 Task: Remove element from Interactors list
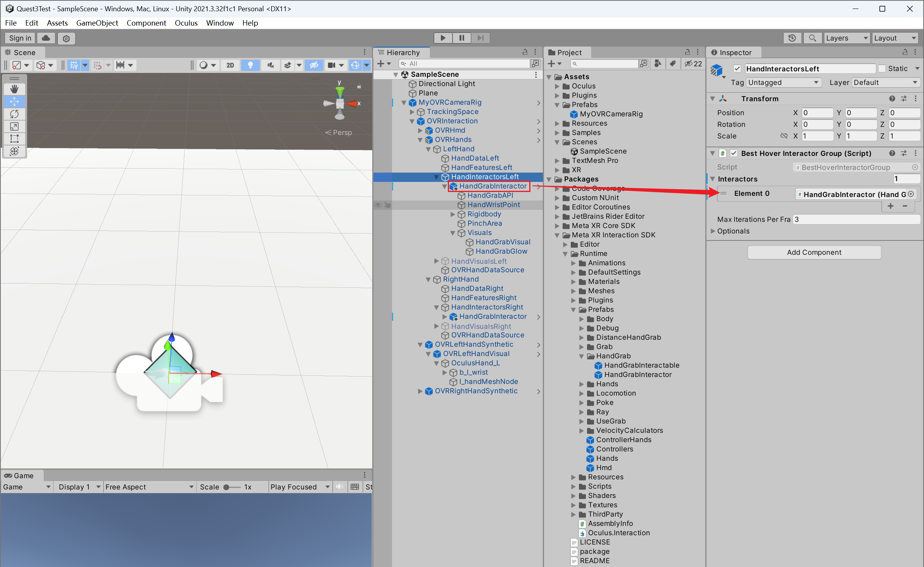click(905, 206)
